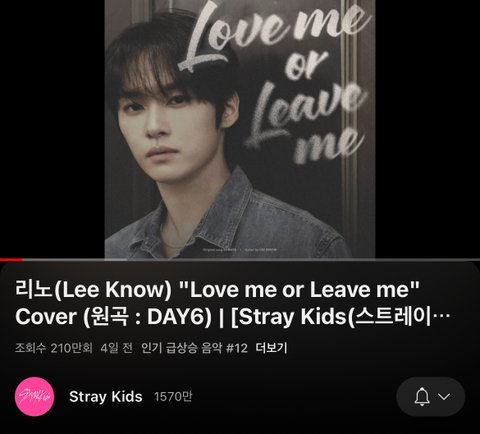Tap the "Cover (원곡 : DAY6)" title line
This screenshot has height=434, width=480.
[113, 316]
